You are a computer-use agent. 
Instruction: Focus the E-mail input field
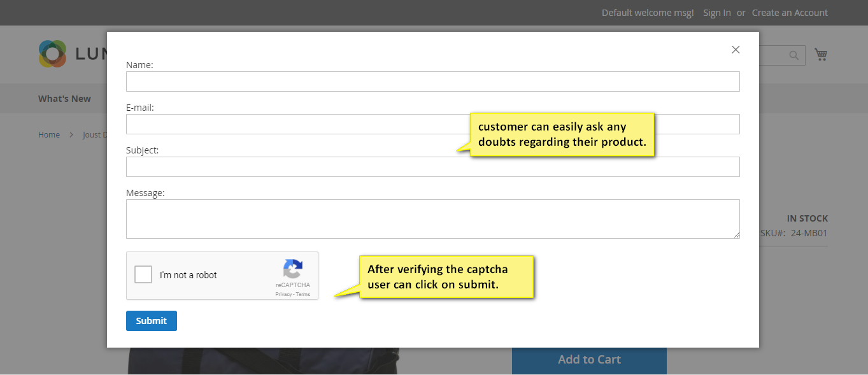433,124
